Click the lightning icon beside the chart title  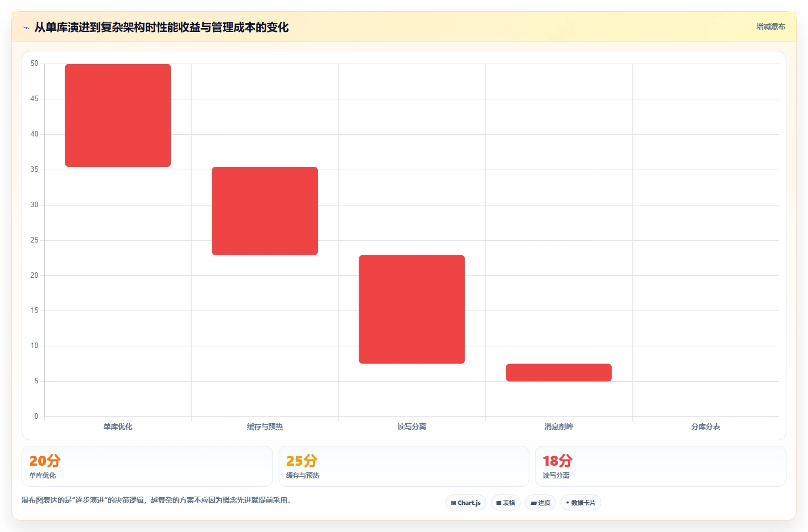(x=26, y=28)
